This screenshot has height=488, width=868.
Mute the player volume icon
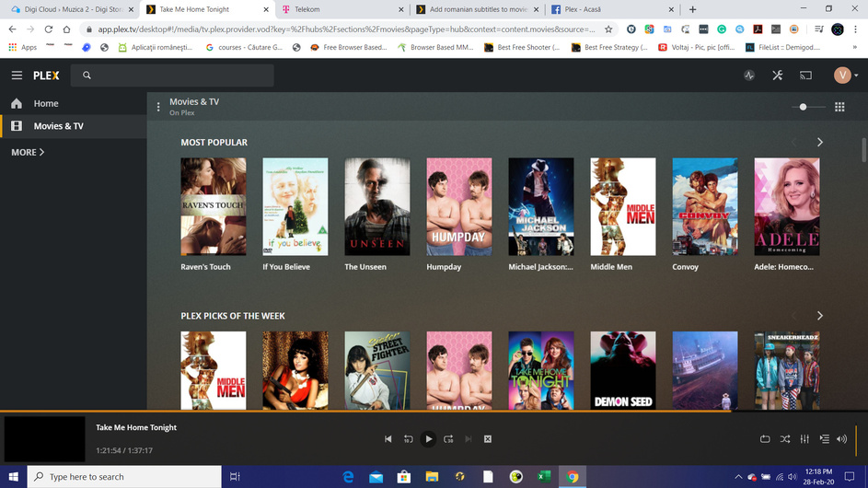pyautogui.click(x=842, y=439)
